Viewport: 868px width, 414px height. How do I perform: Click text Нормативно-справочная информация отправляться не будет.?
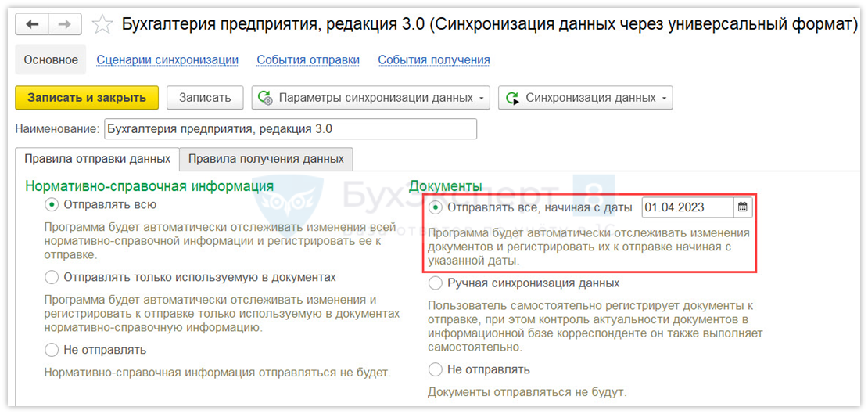pos(217,372)
